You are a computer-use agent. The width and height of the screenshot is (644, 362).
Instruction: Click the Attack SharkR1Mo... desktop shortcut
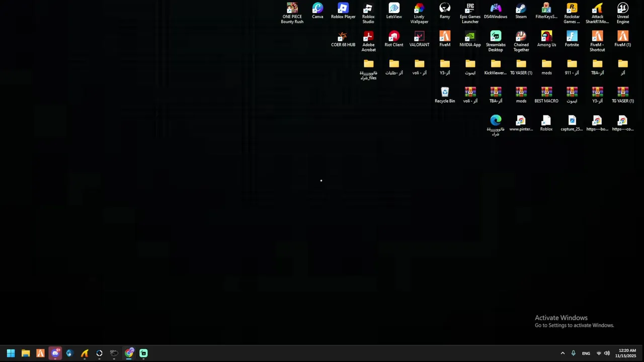597,13
